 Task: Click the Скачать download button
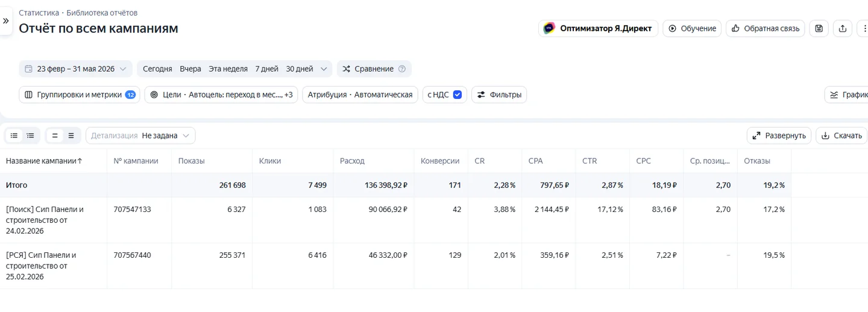(x=841, y=136)
